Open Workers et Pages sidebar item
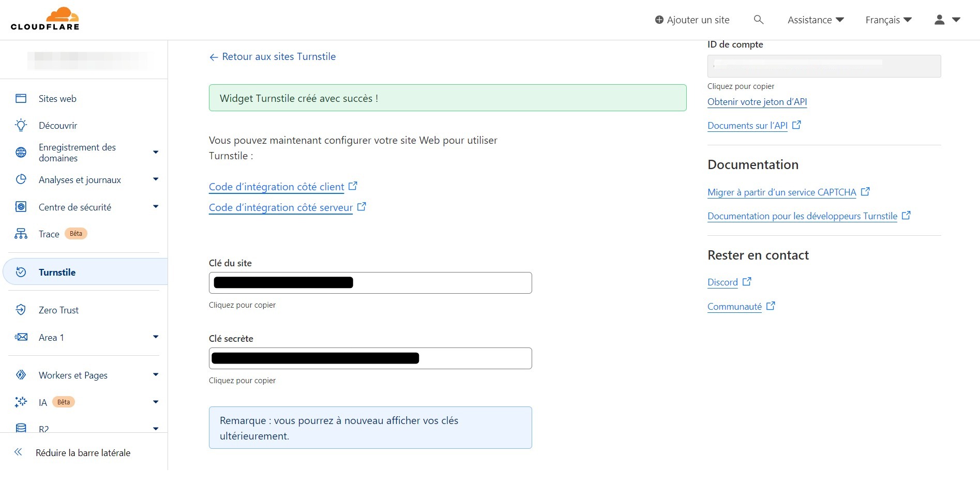Viewport: 980px width, 484px height. pos(73,375)
